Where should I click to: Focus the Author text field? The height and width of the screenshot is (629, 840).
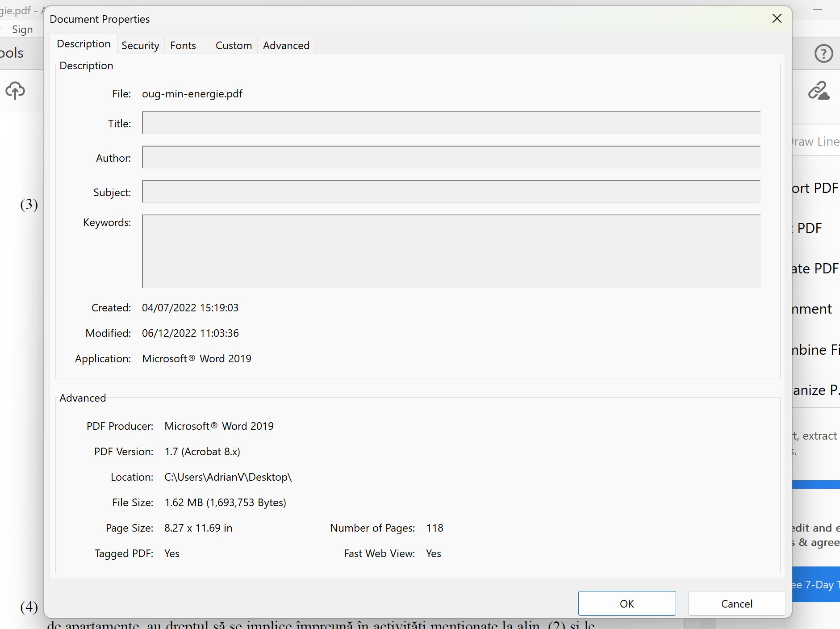click(451, 157)
